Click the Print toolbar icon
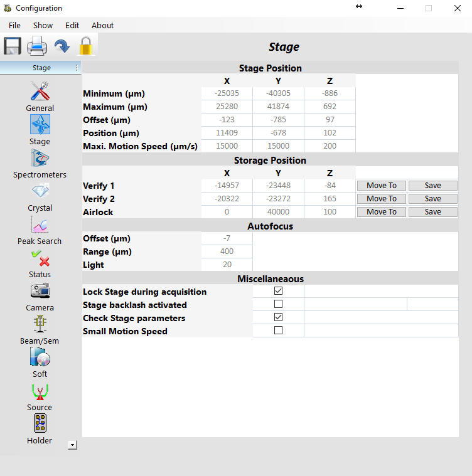The image size is (472, 476). pos(36,46)
